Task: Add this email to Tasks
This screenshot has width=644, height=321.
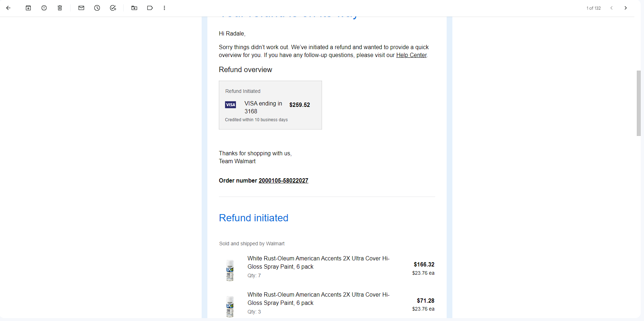Action: tap(113, 8)
